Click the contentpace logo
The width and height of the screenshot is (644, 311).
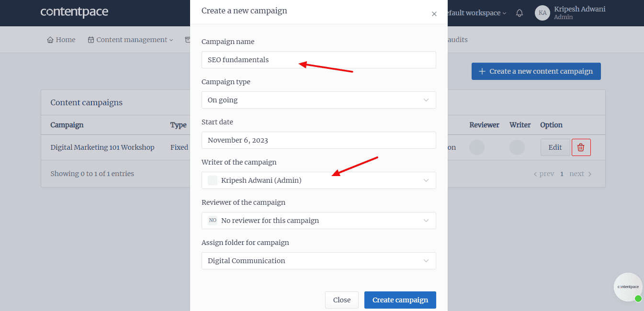tap(74, 12)
